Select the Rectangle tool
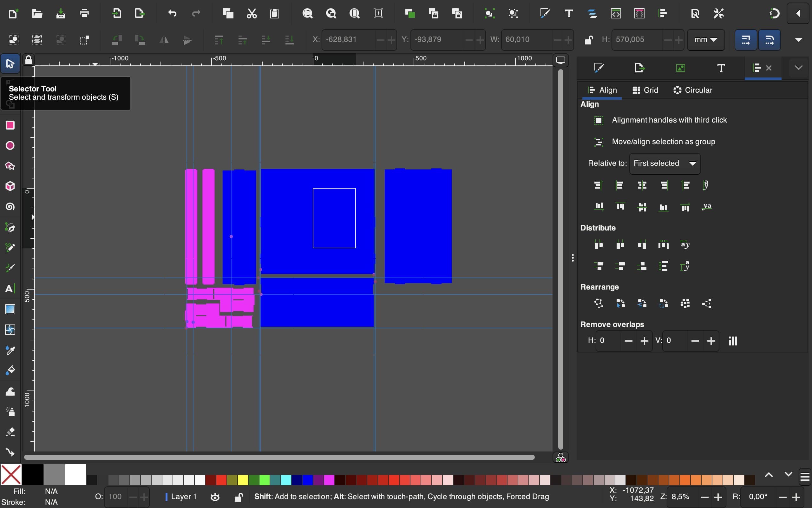812x508 pixels. [10, 125]
